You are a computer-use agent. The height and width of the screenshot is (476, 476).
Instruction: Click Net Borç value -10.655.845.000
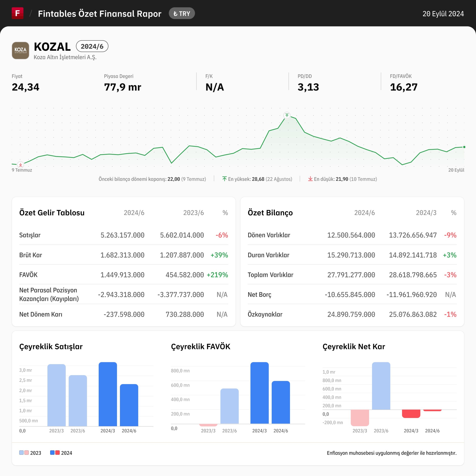pos(350,295)
